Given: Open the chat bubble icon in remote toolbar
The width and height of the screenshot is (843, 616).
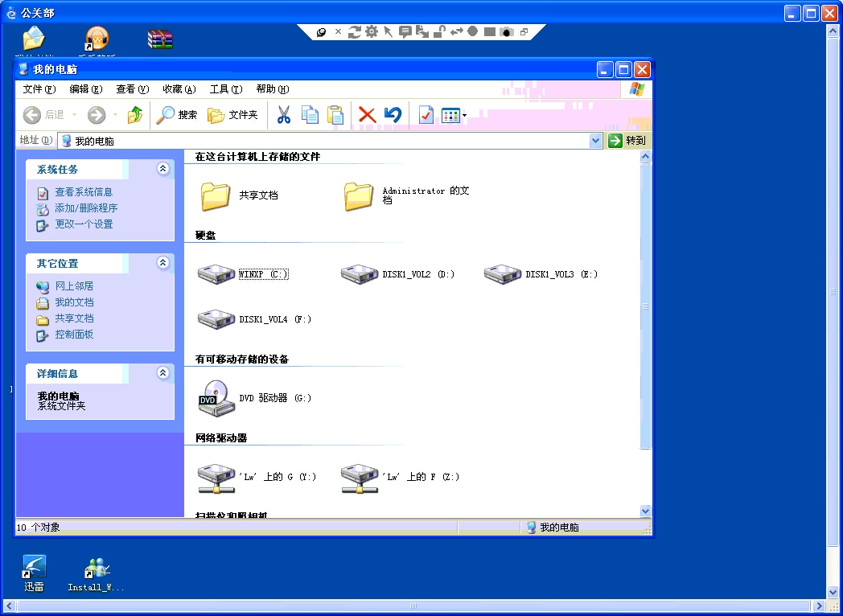Looking at the screenshot, I should [405, 31].
